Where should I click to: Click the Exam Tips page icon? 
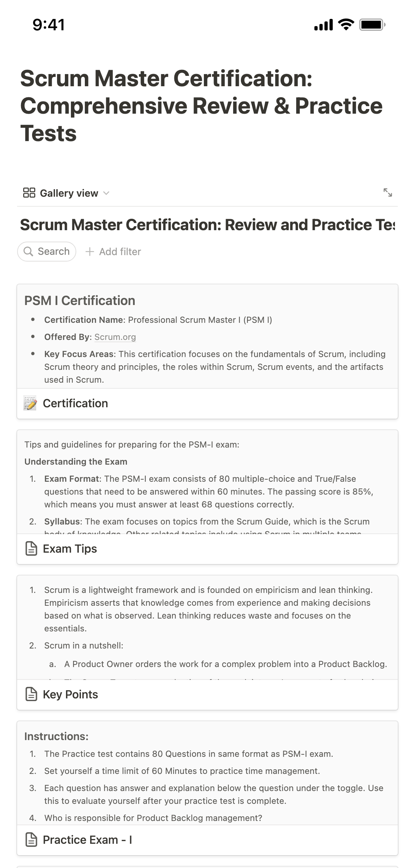click(x=31, y=549)
